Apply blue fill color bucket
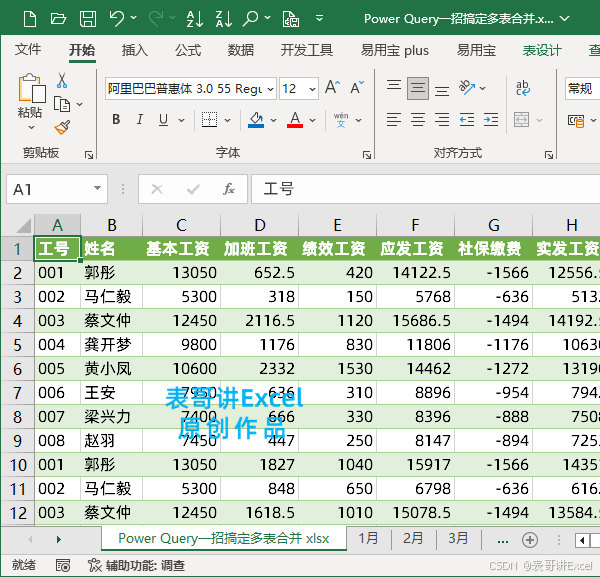The height and width of the screenshot is (577, 600). coord(256,120)
